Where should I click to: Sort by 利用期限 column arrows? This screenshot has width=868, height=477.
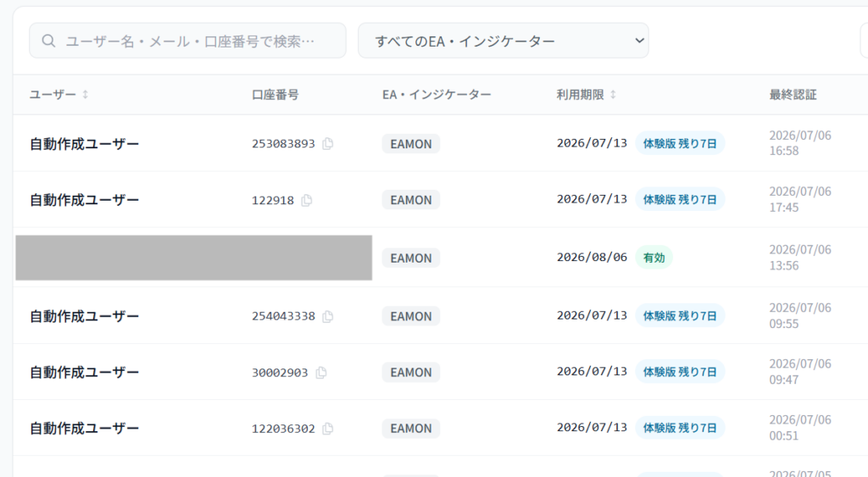(x=613, y=95)
